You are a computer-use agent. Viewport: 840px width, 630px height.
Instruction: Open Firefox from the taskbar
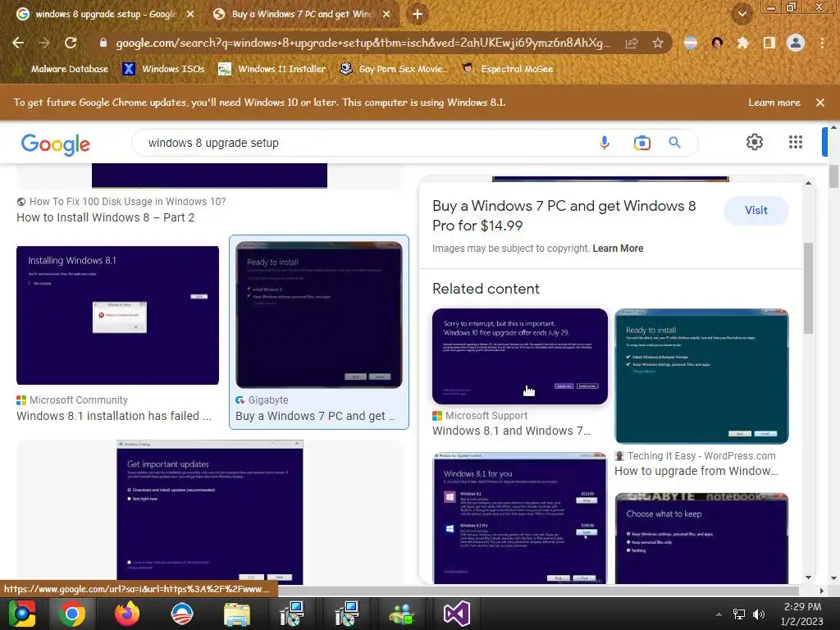pyautogui.click(x=126, y=614)
